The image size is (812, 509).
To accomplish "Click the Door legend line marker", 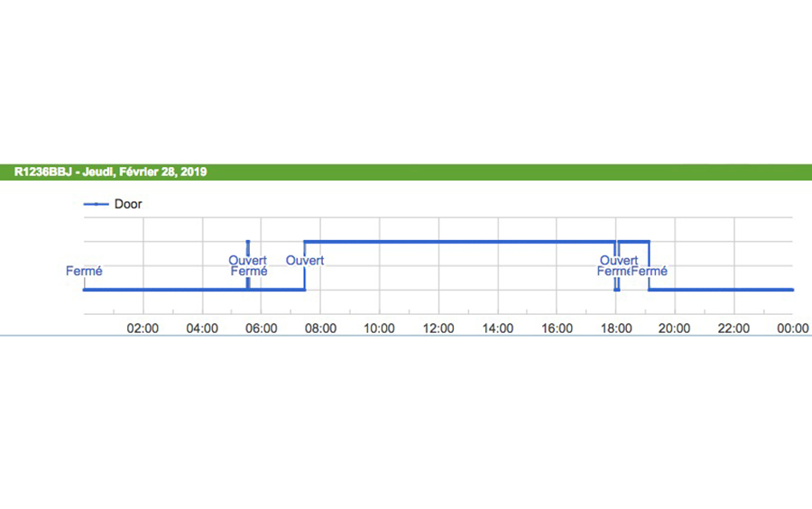I will pyautogui.click(x=97, y=204).
